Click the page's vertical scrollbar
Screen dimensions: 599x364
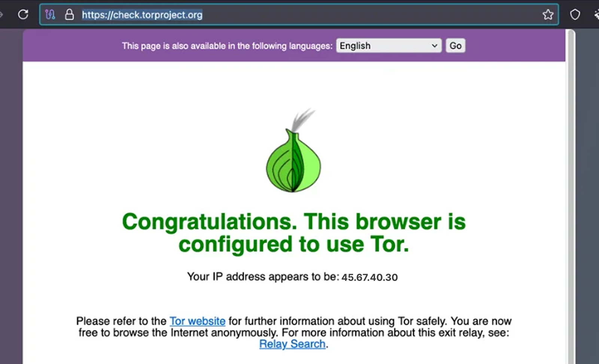[571, 196]
